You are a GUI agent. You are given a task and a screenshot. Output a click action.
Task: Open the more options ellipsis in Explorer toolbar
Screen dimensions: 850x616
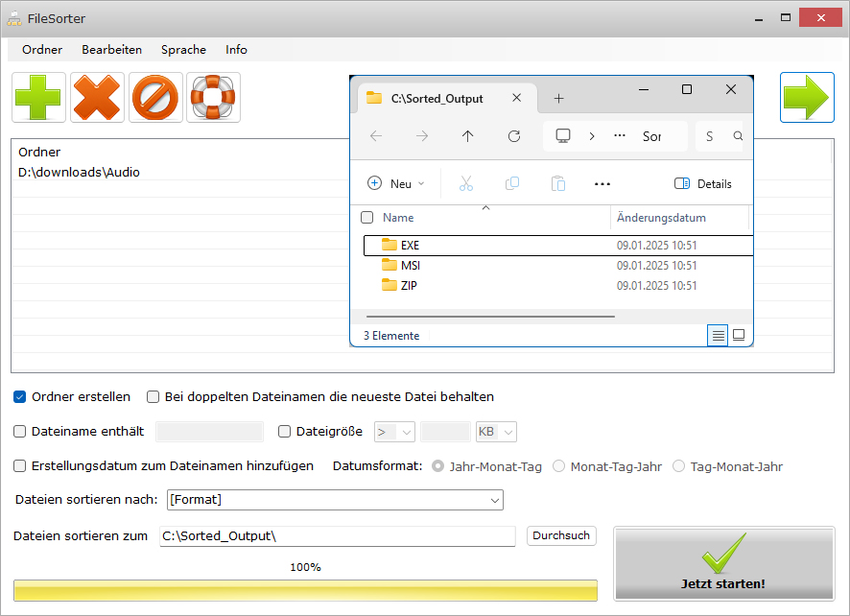[602, 184]
